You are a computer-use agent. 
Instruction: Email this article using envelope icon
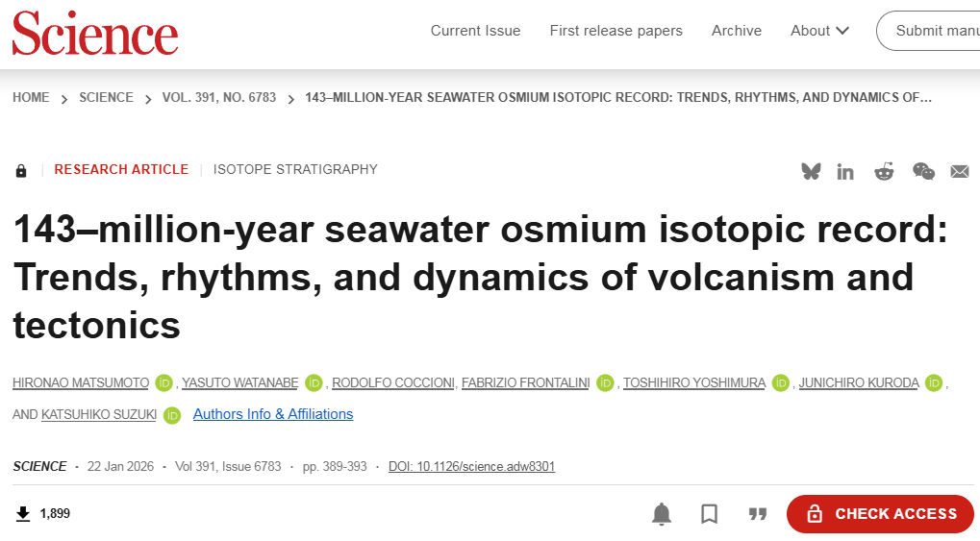[x=960, y=171]
